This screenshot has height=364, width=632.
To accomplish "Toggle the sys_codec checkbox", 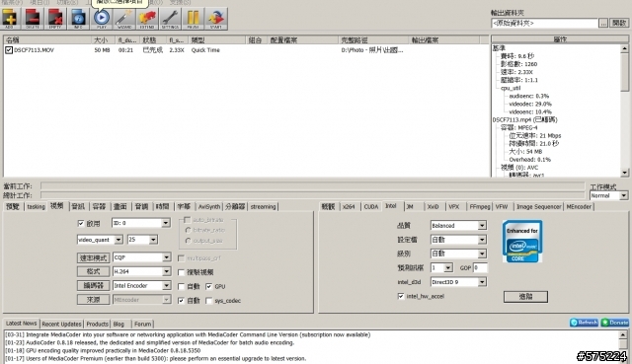I will 208,301.
